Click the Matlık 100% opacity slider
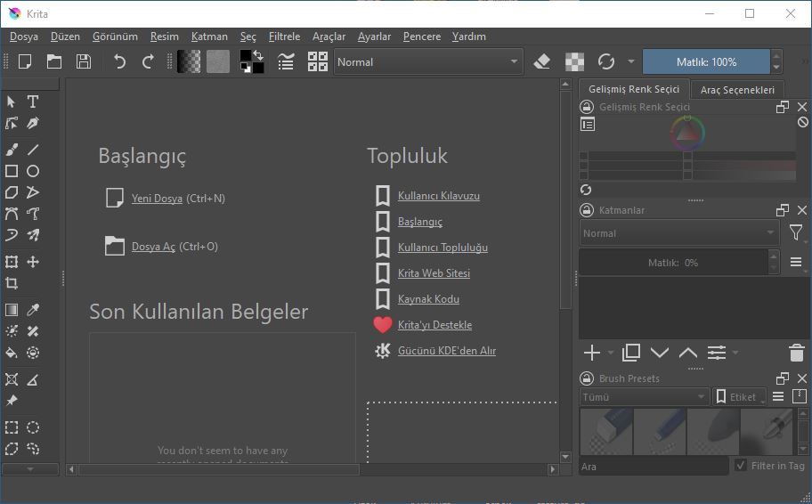This screenshot has height=504, width=812. pos(706,61)
